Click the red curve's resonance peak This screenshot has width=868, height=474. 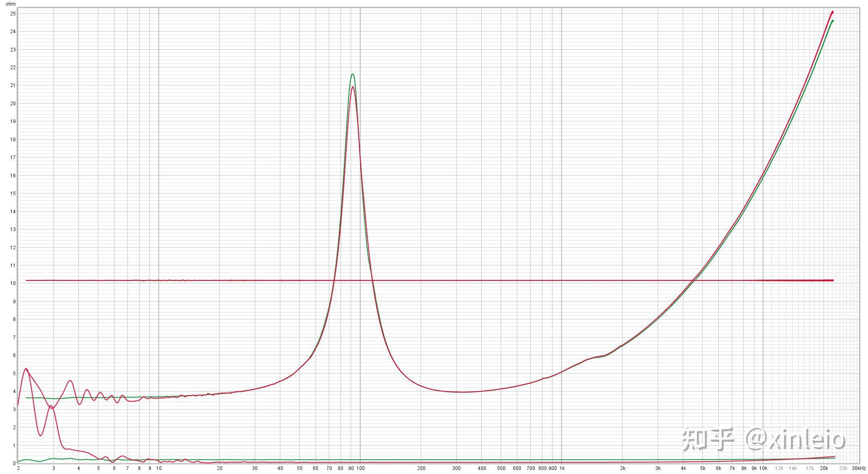[353, 87]
